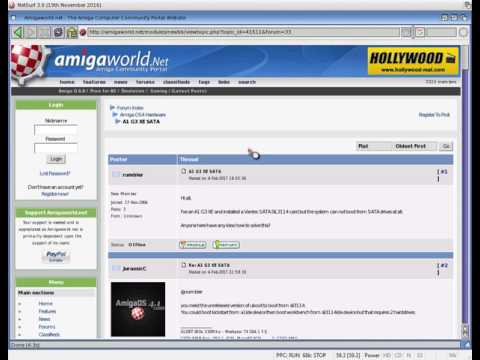Click the Lost Password link
The height and width of the screenshot is (360, 480).
point(55,173)
